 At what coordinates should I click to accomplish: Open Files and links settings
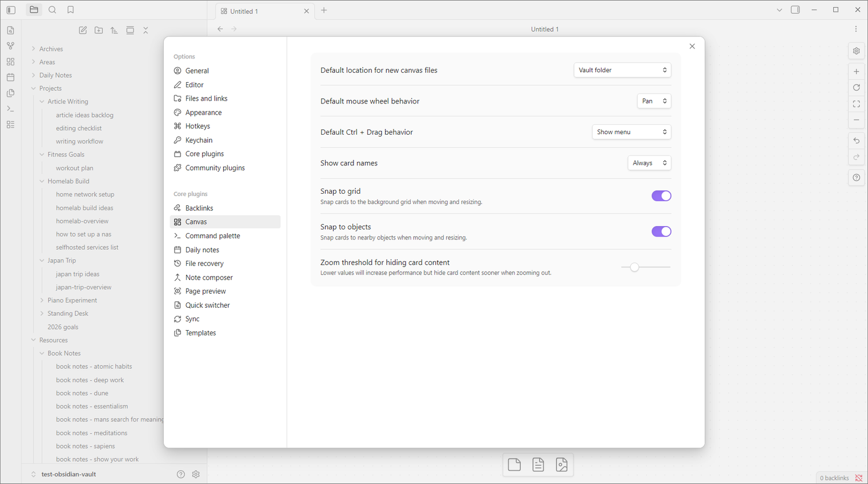pyautogui.click(x=225, y=98)
